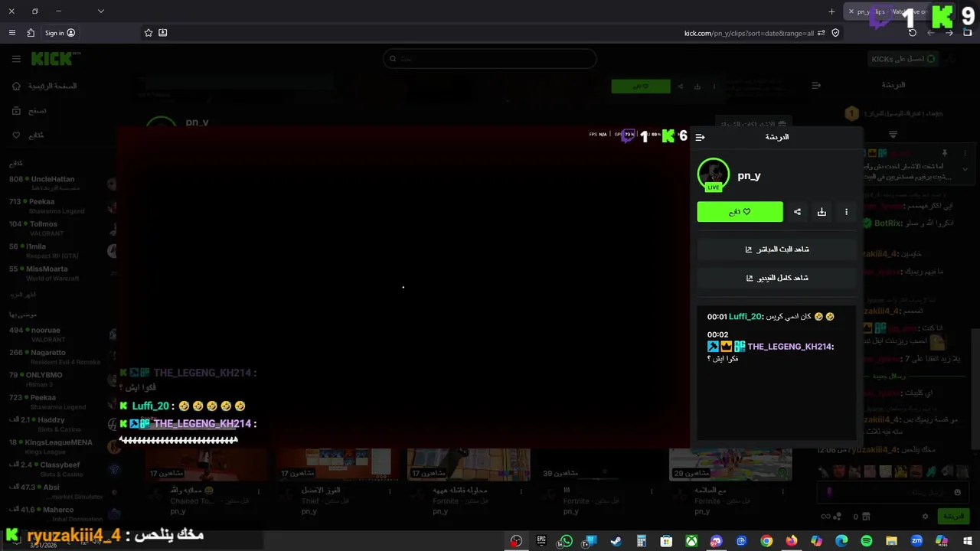Bookmark this page with the star icon
Viewport: 980px width, 551px height.
pyautogui.click(x=149, y=33)
